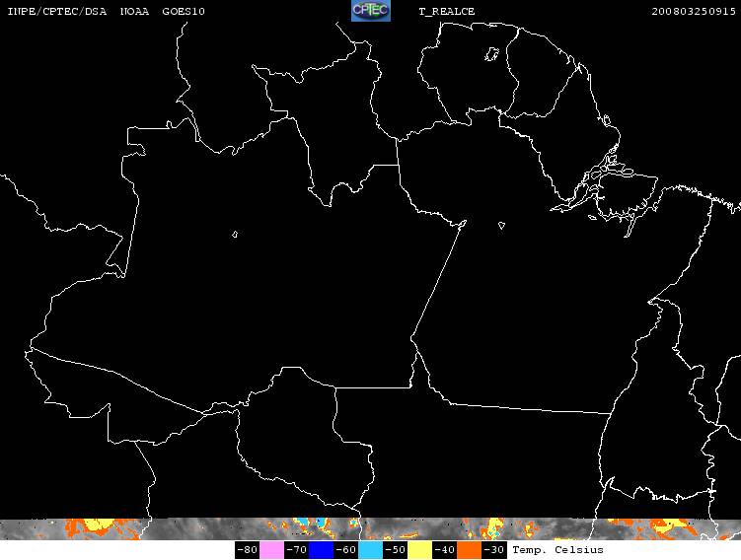Viewport: 741px width, 560px height.
Task: Click the 'Temp. Celsius' legend caption
Action: [x=557, y=549]
